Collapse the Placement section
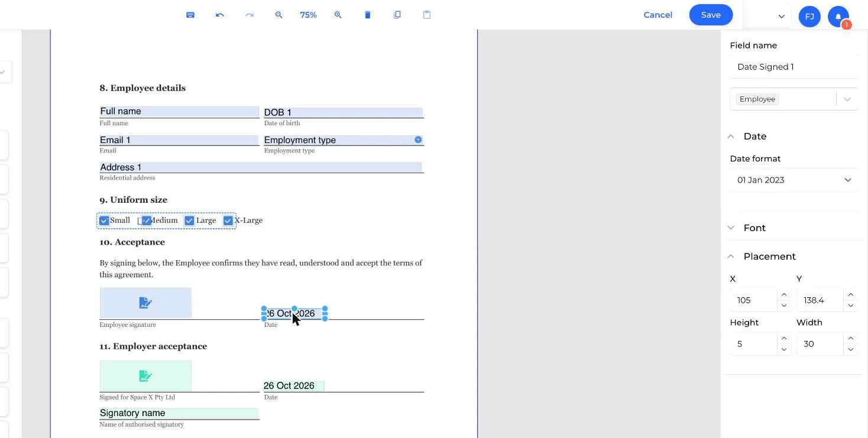Viewport: 868px width, 438px height. pos(731,257)
